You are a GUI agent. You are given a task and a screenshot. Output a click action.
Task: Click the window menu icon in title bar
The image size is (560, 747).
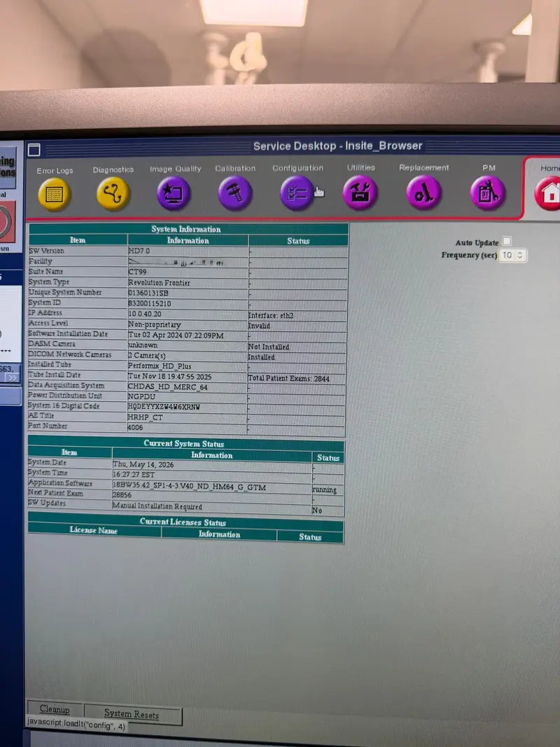[x=34, y=150]
